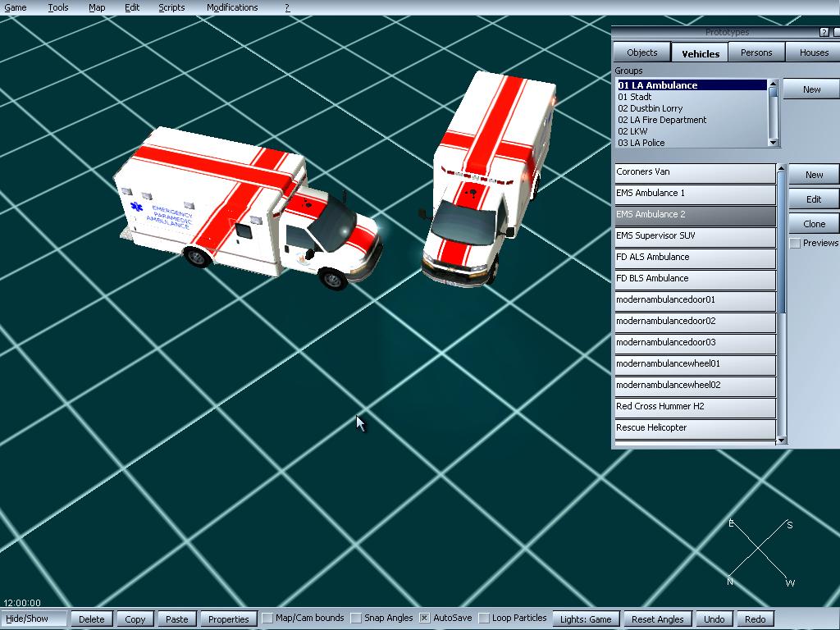
Task: Click New button beside Groups list
Action: (811, 89)
